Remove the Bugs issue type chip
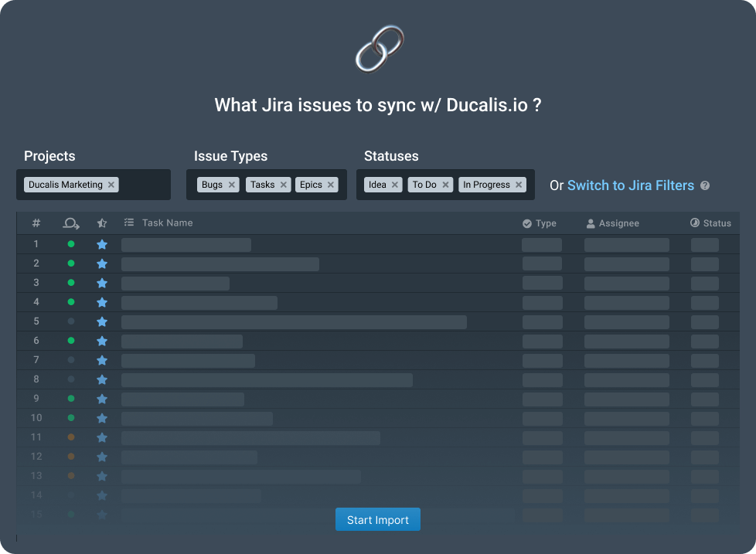Viewport: 756px width, 554px height. [x=232, y=185]
